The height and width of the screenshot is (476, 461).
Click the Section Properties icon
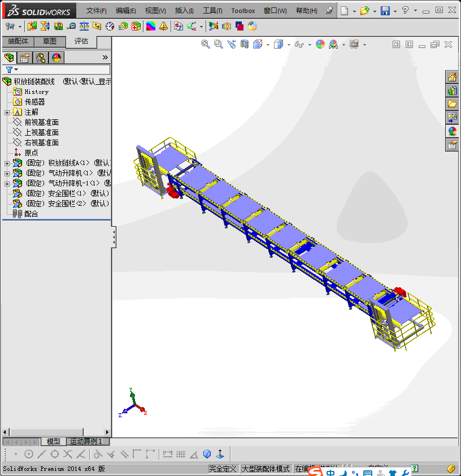coord(97,27)
